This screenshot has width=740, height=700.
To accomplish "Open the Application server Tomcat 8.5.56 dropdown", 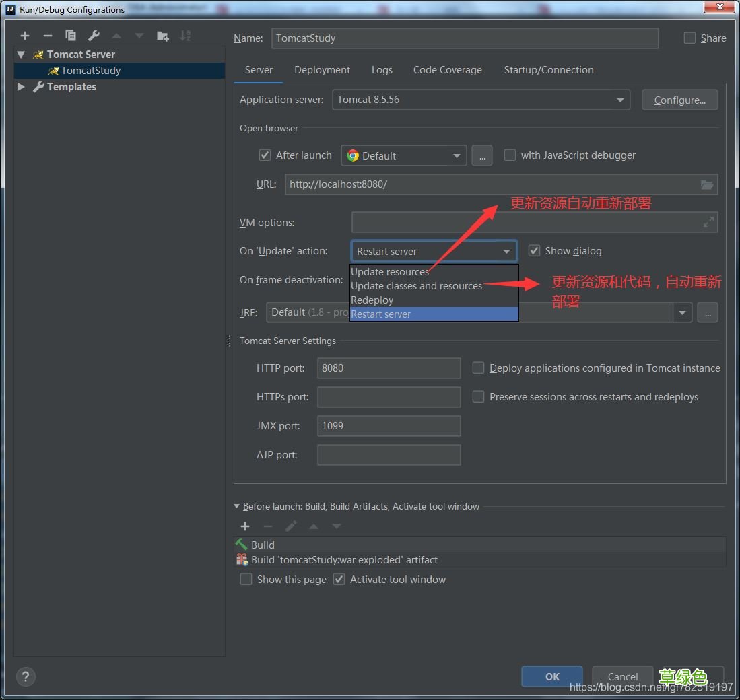I will click(x=481, y=100).
